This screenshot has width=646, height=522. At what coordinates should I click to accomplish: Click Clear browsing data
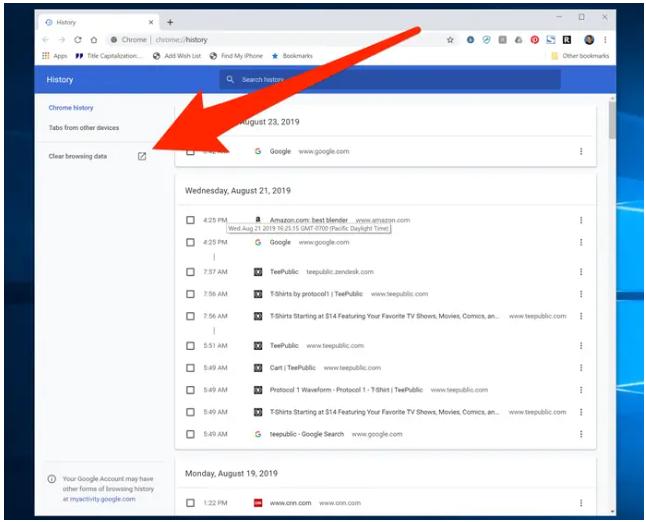point(77,156)
